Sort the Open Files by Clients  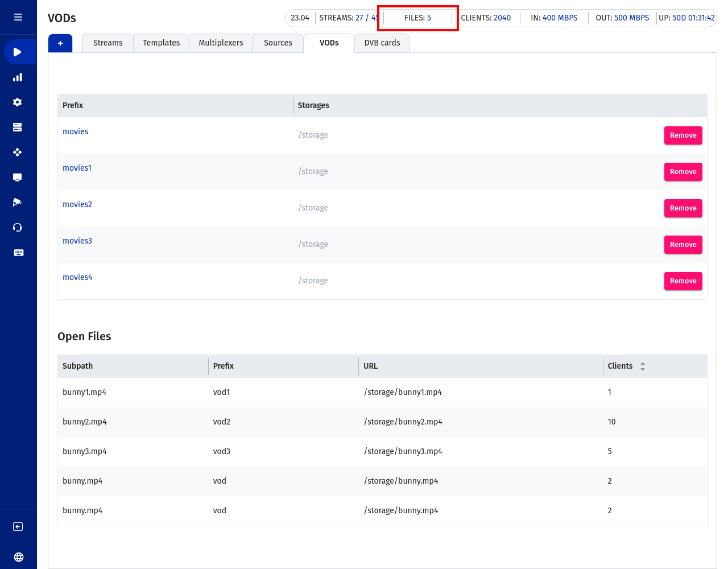(642, 366)
